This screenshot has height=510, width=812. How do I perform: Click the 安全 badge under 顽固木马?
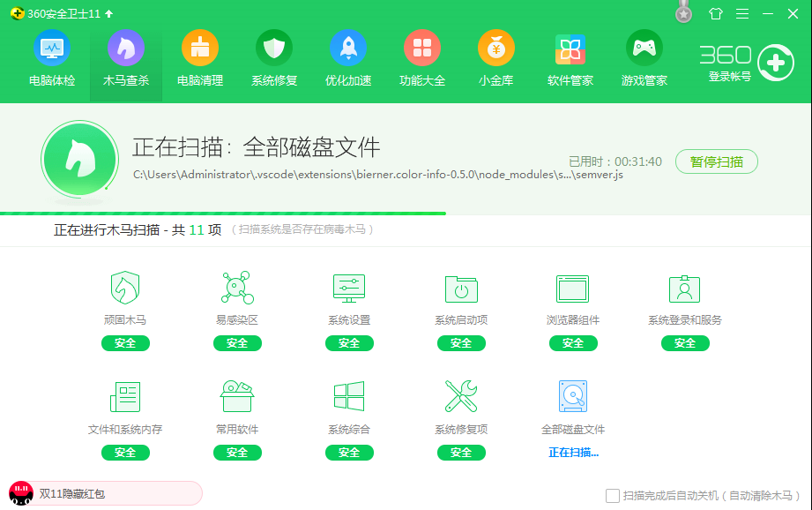(125, 343)
